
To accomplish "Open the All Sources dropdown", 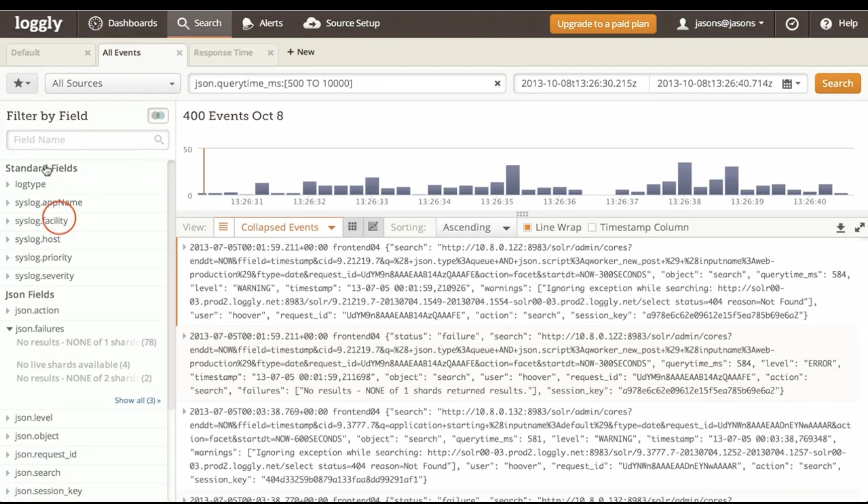I will (112, 83).
